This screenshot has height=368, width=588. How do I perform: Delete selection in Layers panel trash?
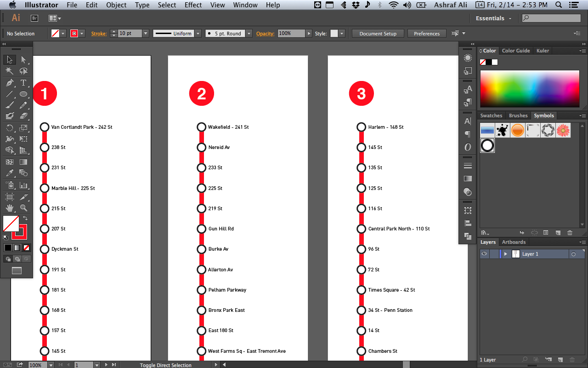click(x=572, y=360)
